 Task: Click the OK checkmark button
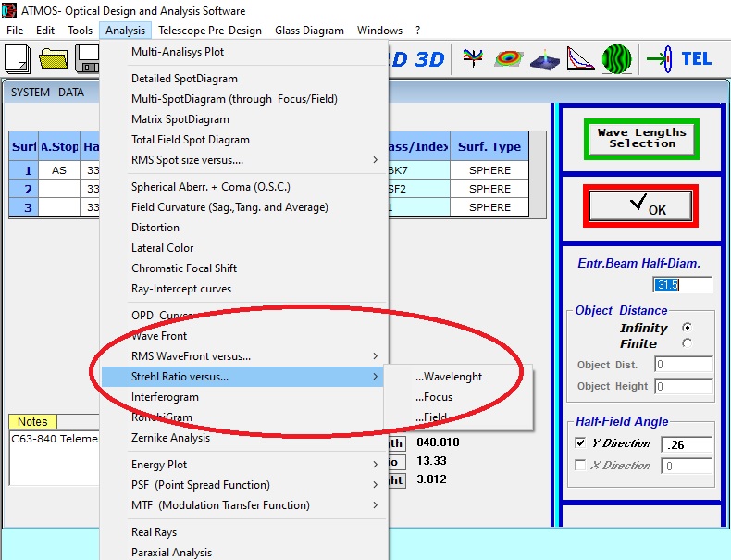pyautogui.click(x=640, y=205)
